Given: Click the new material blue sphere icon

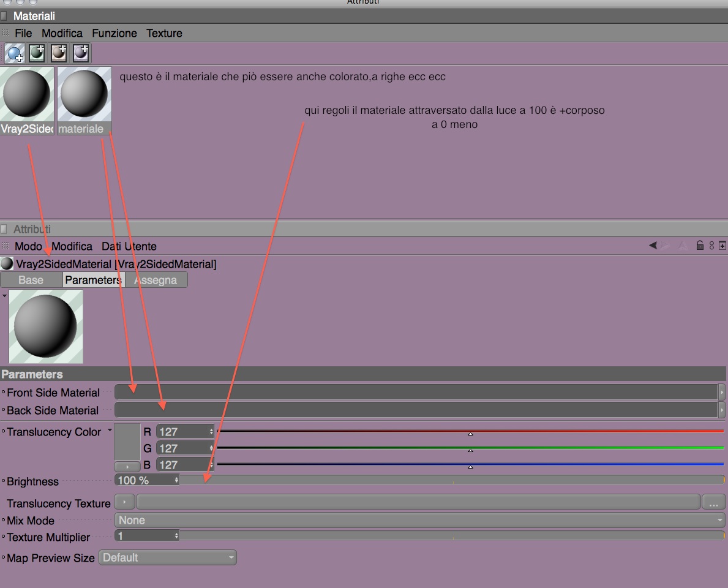Looking at the screenshot, I should pos(15,53).
